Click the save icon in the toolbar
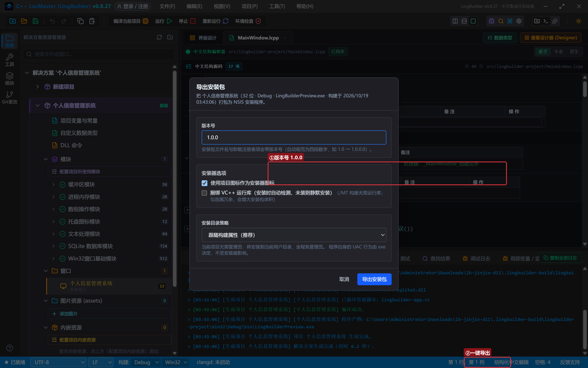 pyautogui.click(x=36, y=21)
